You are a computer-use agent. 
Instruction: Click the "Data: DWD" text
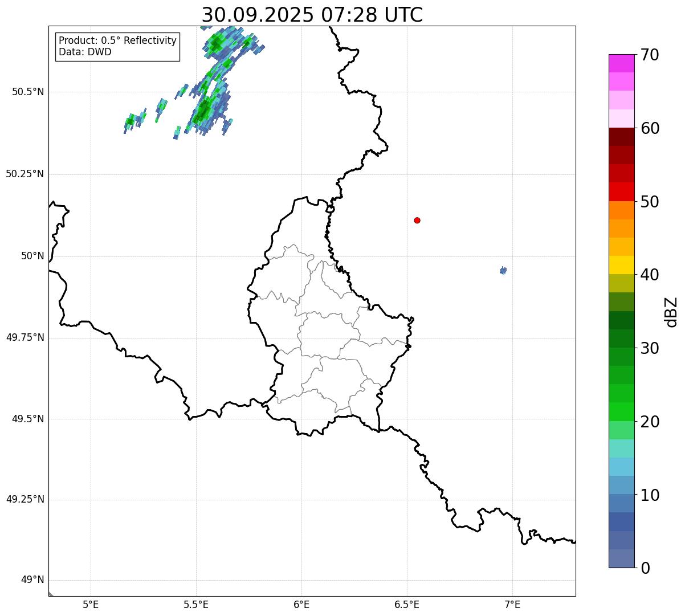tap(85, 52)
